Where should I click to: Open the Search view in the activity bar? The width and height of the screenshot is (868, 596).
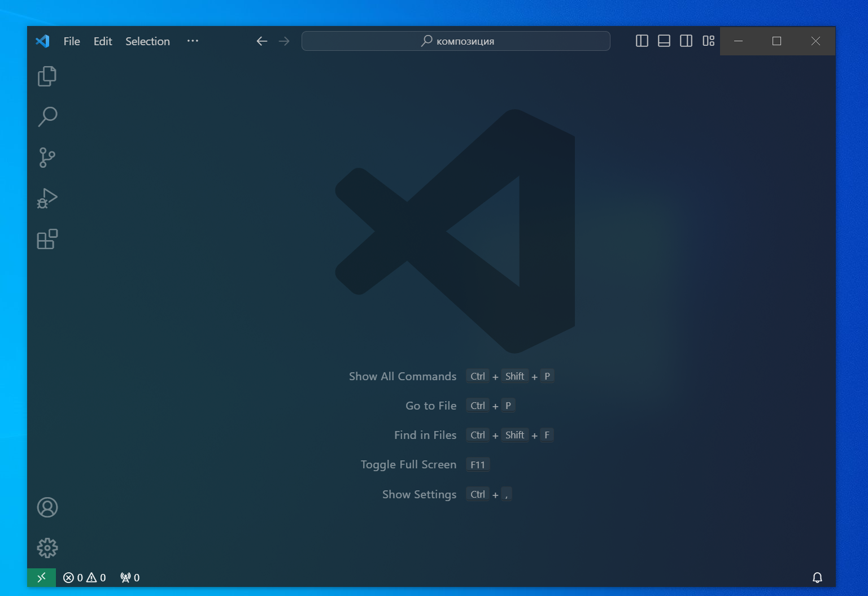[x=47, y=117]
